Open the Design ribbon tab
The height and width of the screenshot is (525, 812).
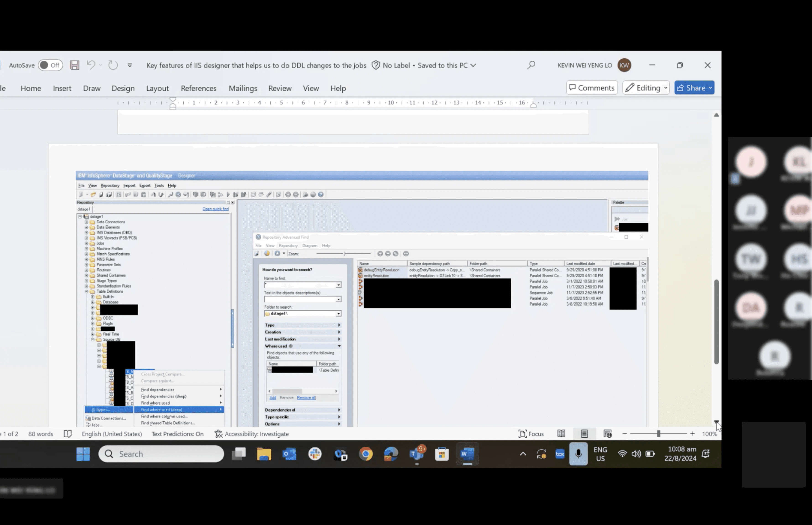123,88
